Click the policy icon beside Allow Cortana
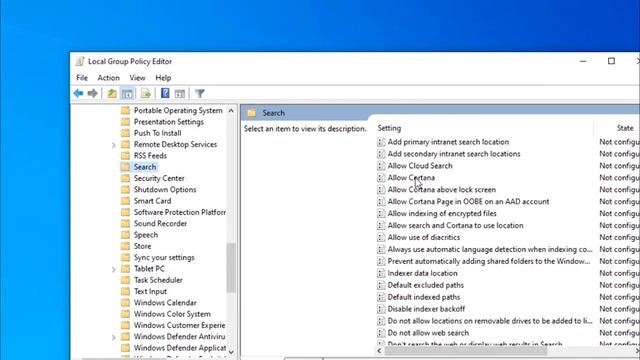 point(381,178)
